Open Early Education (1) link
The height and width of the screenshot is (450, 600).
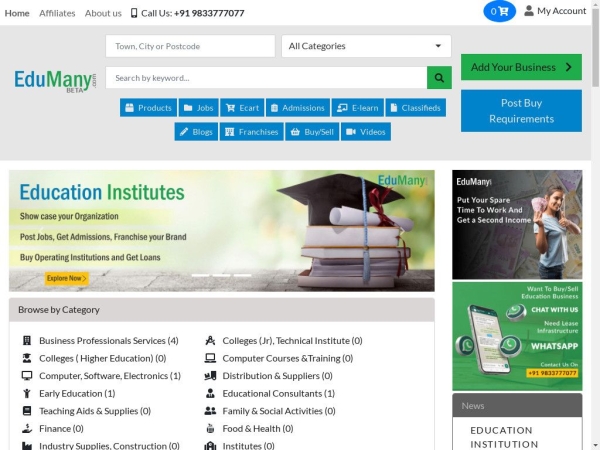pos(77,393)
